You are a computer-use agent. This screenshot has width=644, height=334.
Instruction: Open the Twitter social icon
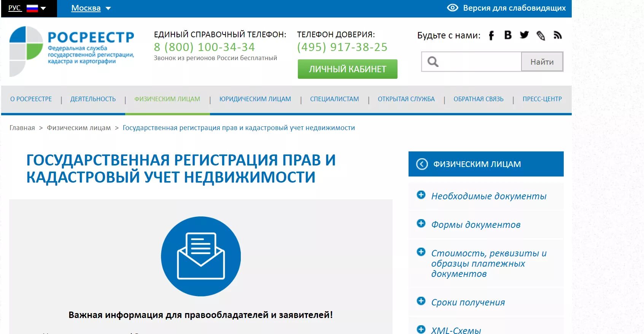point(524,35)
